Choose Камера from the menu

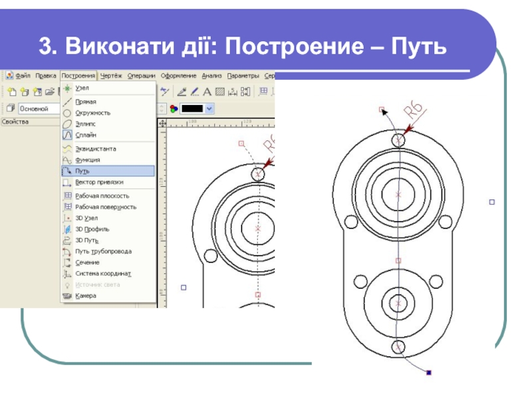(x=108, y=296)
